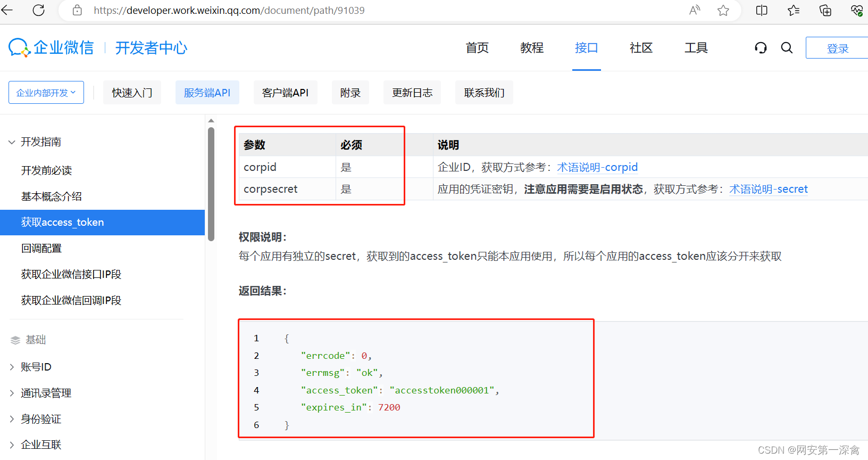Select the 接口 navigation item

pyautogui.click(x=587, y=48)
